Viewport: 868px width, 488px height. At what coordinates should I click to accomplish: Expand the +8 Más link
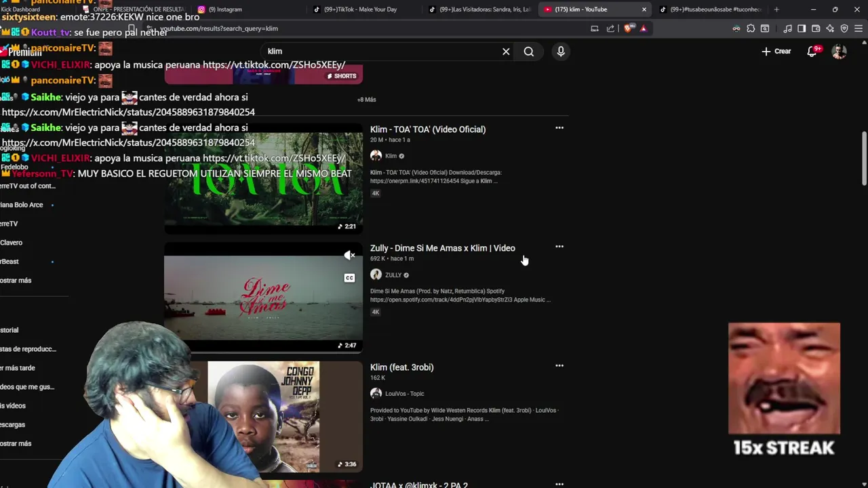[x=366, y=100]
